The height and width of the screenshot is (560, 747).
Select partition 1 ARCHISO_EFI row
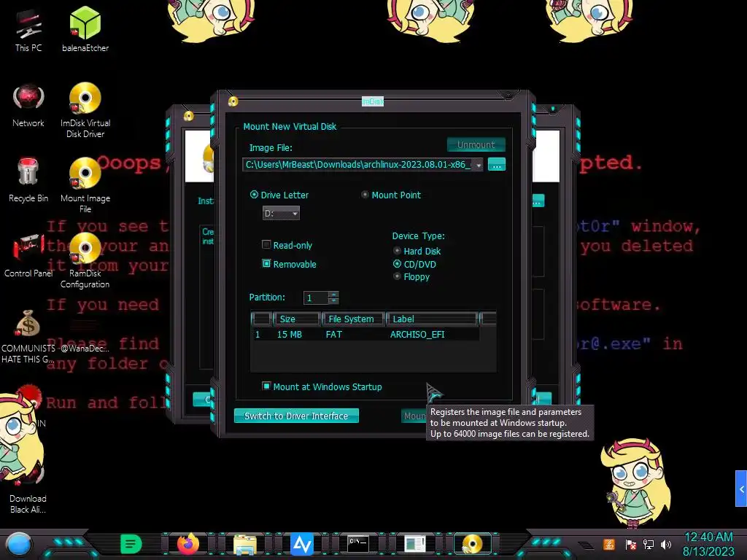click(365, 334)
